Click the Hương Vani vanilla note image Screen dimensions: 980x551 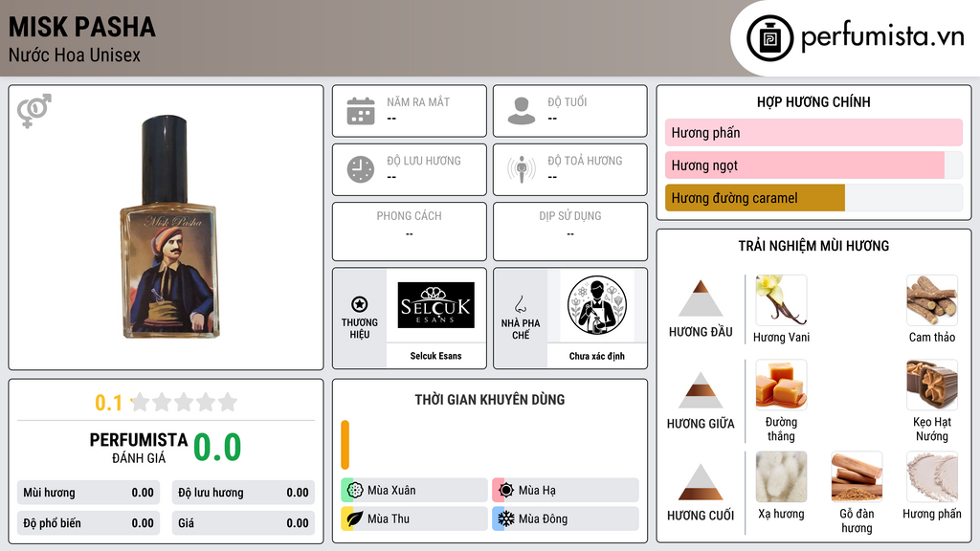[x=781, y=300]
